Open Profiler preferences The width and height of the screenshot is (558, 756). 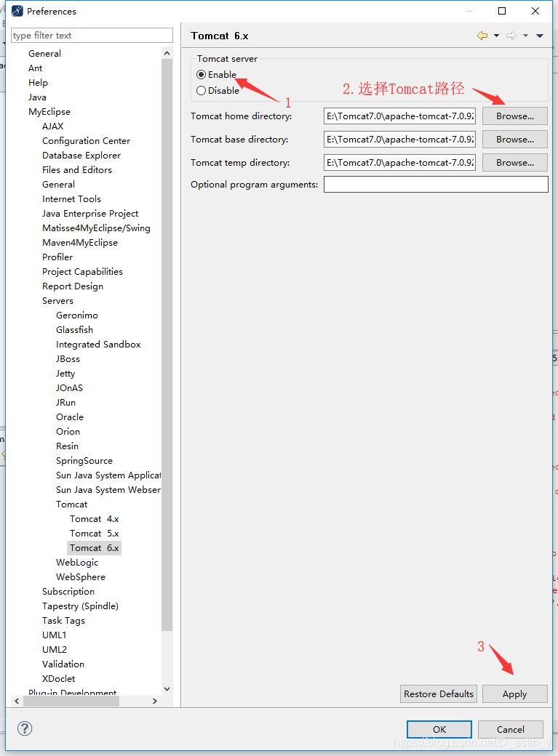click(57, 257)
